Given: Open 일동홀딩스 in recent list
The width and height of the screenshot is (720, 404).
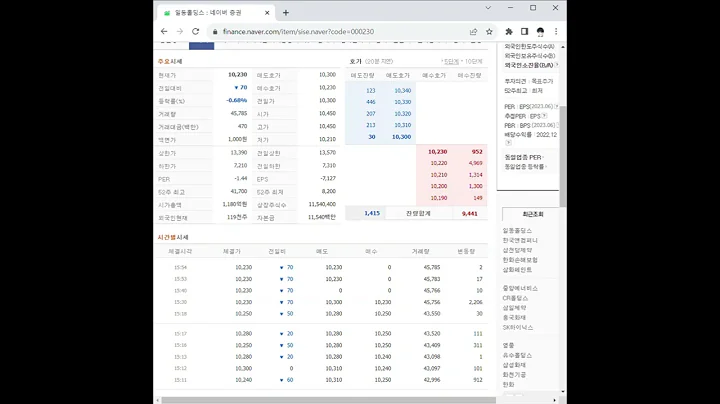Looking at the screenshot, I should (517, 230).
